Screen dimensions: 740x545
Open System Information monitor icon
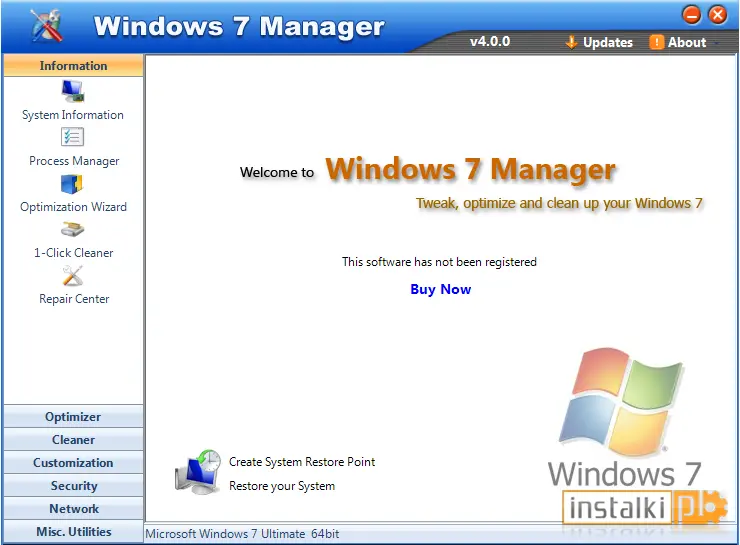(x=73, y=91)
